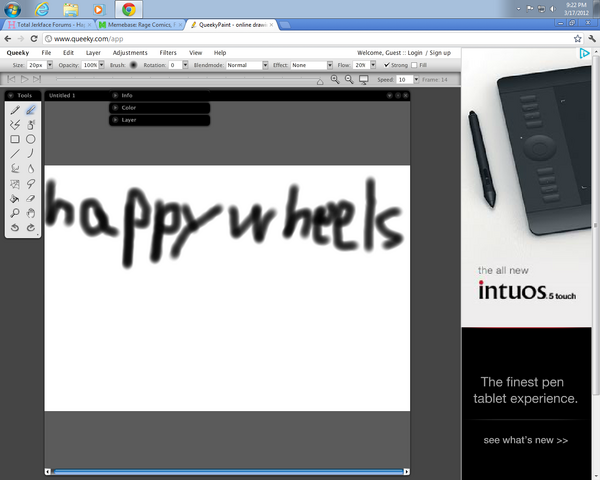Viewport: 600px width, 480px height.
Task: Go back with browser back arrow
Action: tap(8, 39)
